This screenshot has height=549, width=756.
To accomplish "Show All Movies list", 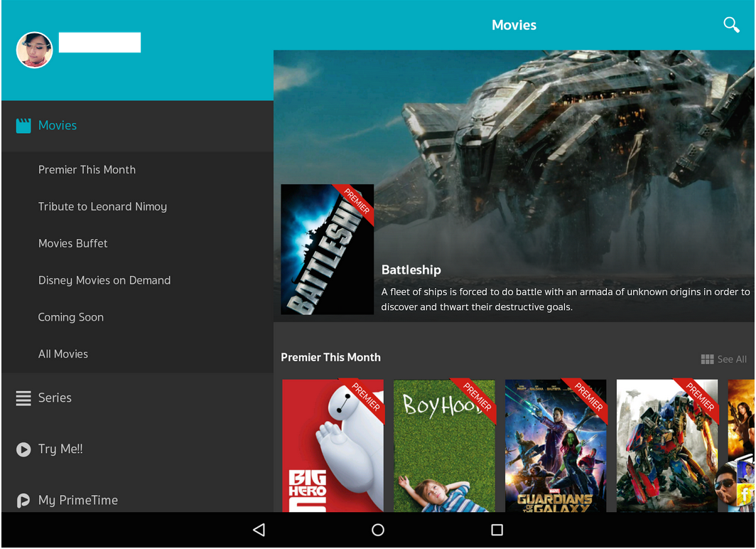I will click(x=137, y=354).
